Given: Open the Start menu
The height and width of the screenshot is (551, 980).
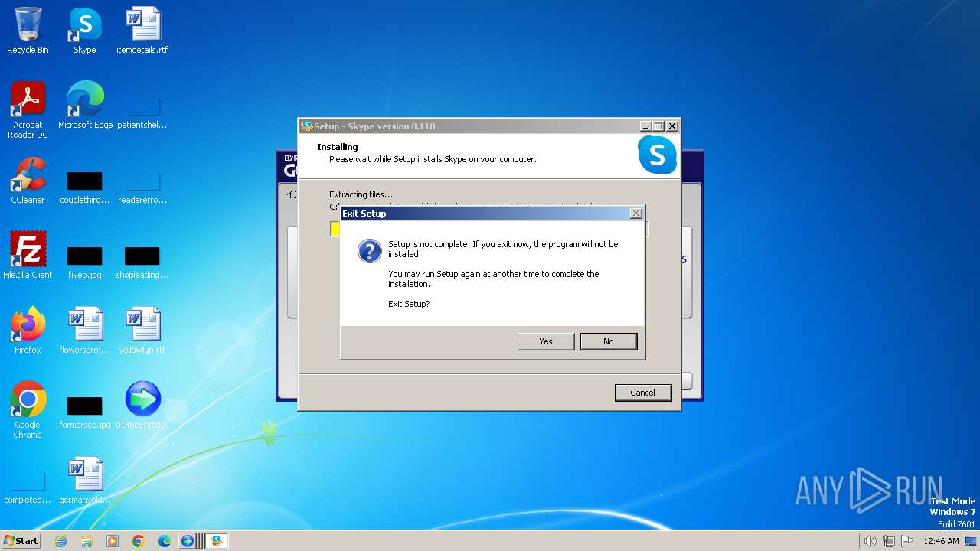Looking at the screenshot, I should [21, 540].
